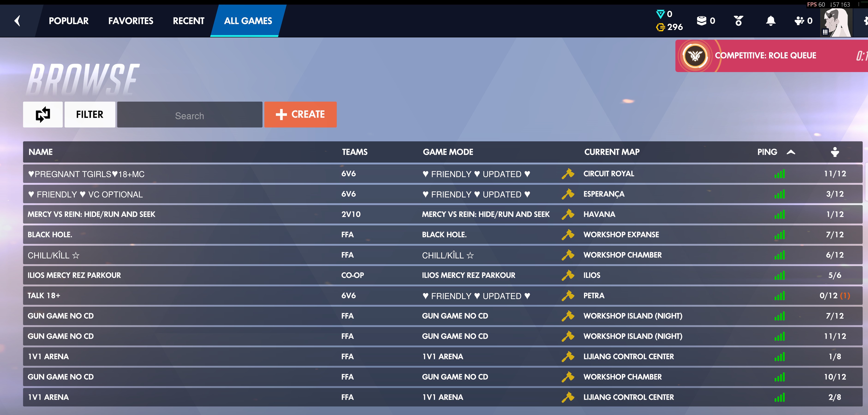Open the stacked tokens icon
The width and height of the screenshot is (868, 415).
click(701, 21)
